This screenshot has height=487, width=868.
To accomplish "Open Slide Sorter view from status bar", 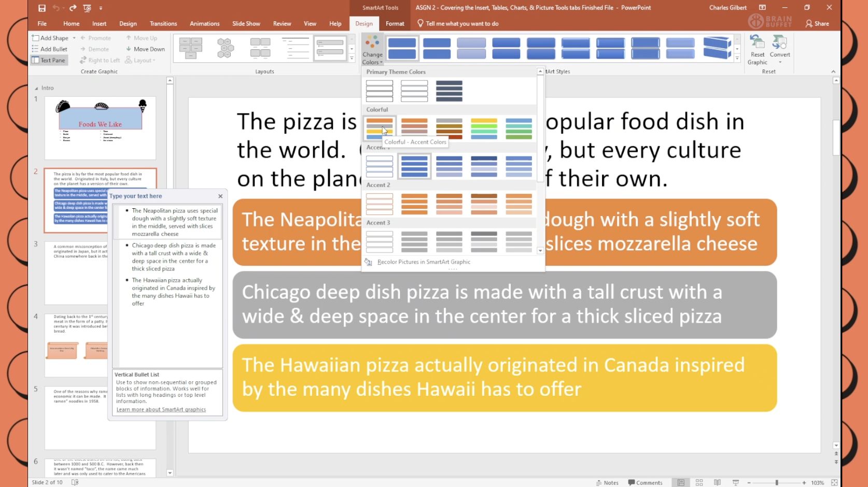I will (699, 482).
